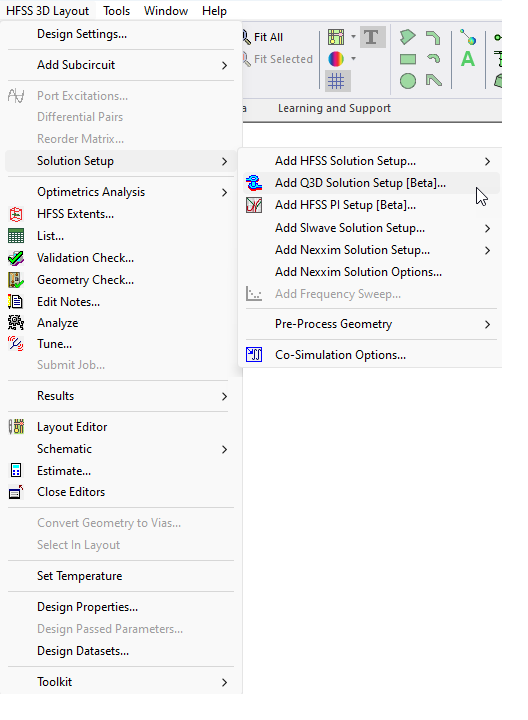Expand Add SIwave Solution Setup submenu
528x720 pixels.
point(371,228)
